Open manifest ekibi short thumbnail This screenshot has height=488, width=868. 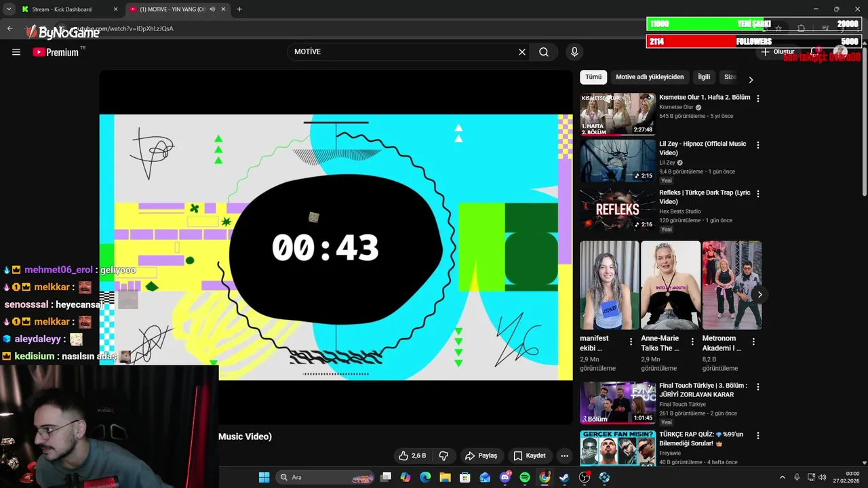609,285
